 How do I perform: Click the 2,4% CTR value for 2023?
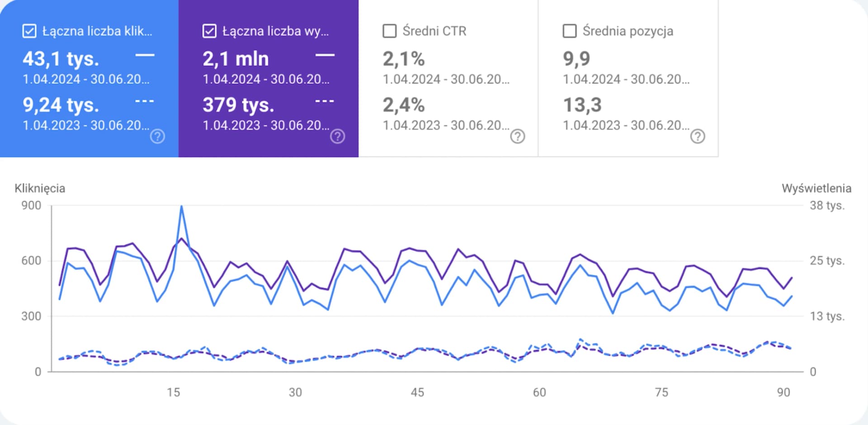[403, 105]
